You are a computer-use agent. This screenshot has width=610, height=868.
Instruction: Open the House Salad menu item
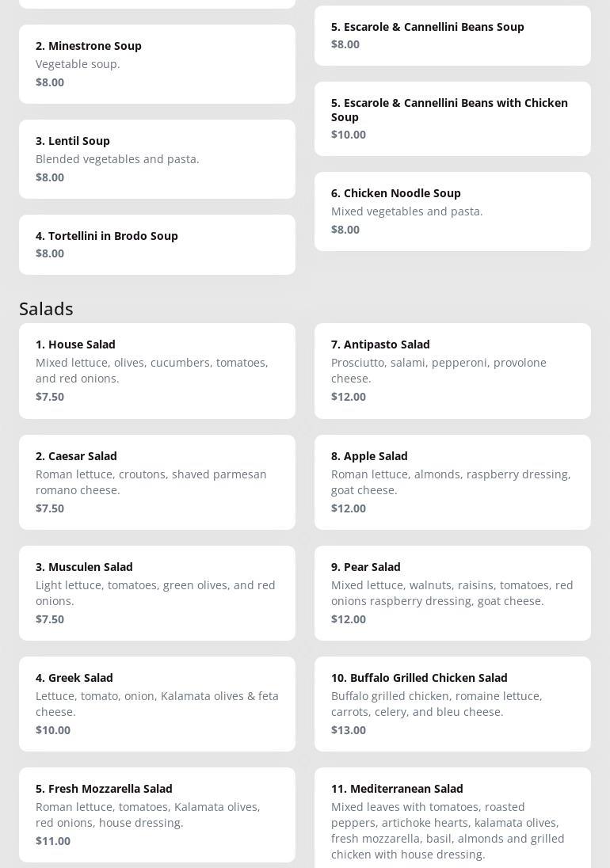(157, 370)
